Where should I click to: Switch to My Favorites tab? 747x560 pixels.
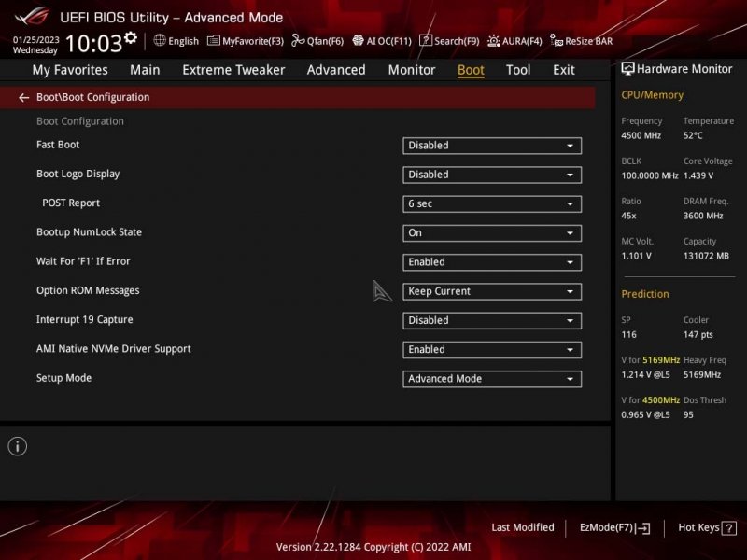click(x=70, y=70)
